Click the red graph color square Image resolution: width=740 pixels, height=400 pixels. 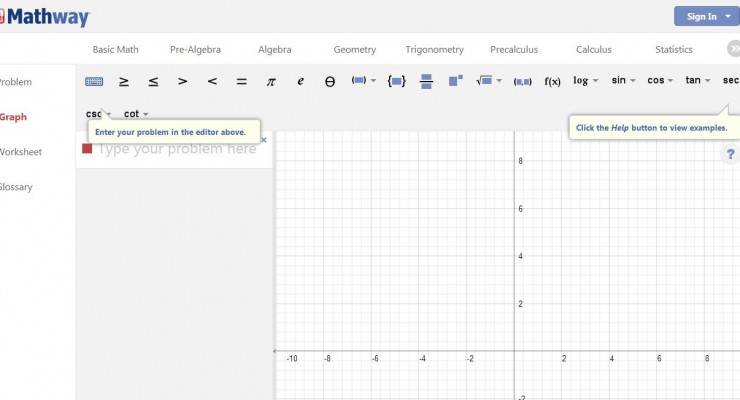[87, 149]
